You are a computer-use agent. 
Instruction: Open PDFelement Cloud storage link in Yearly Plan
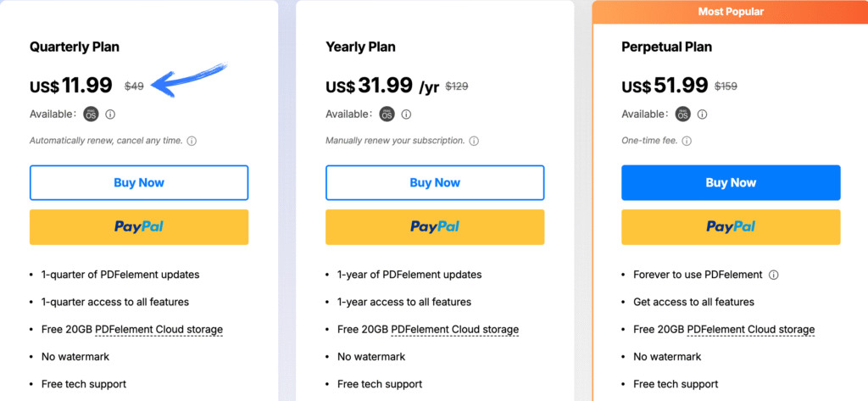click(x=455, y=330)
